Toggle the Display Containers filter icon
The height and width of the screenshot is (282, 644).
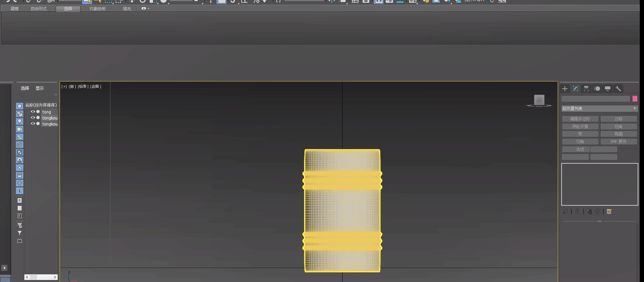(x=20, y=175)
